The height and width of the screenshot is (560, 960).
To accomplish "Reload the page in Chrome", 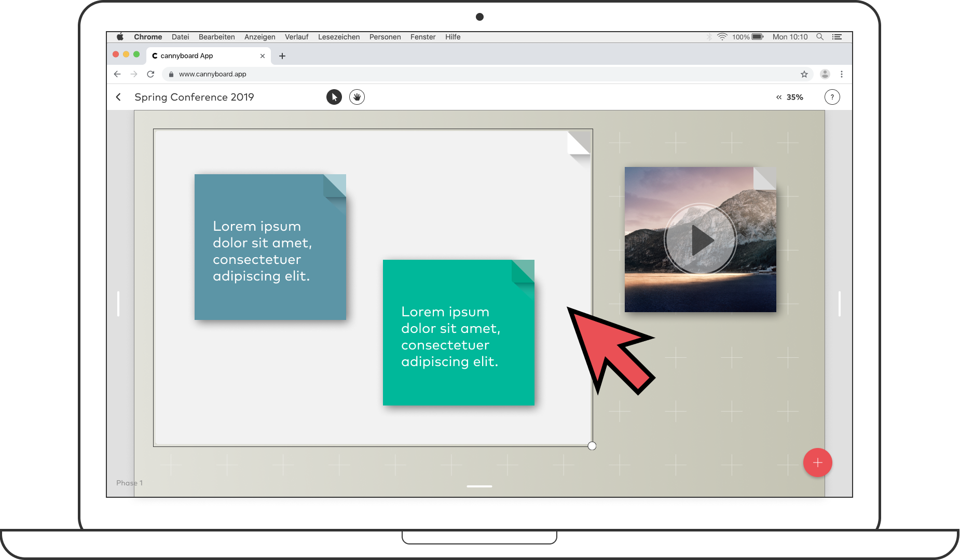I will (x=150, y=74).
